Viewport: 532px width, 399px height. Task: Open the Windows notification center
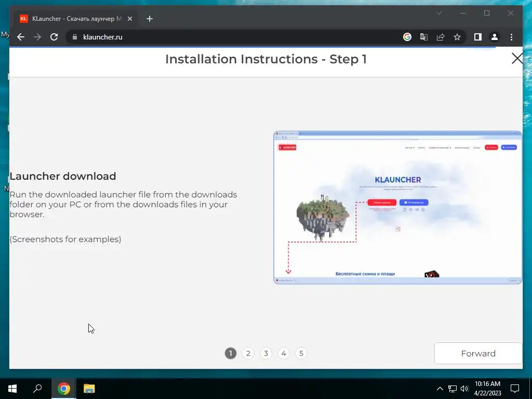coord(515,389)
